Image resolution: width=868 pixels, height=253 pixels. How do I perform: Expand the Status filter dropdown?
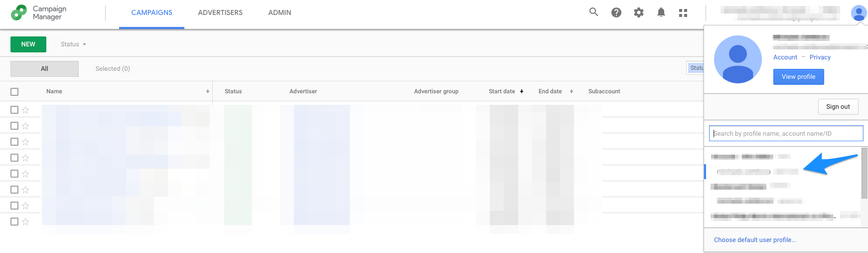(73, 44)
